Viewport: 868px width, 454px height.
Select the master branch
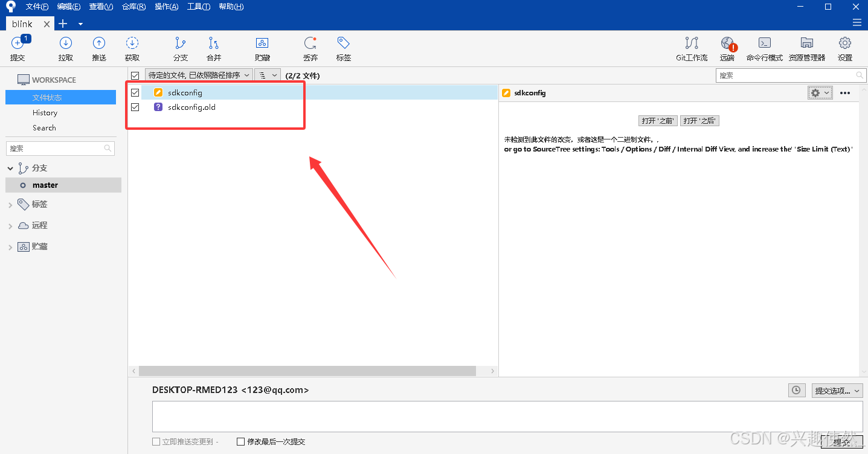[63, 185]
